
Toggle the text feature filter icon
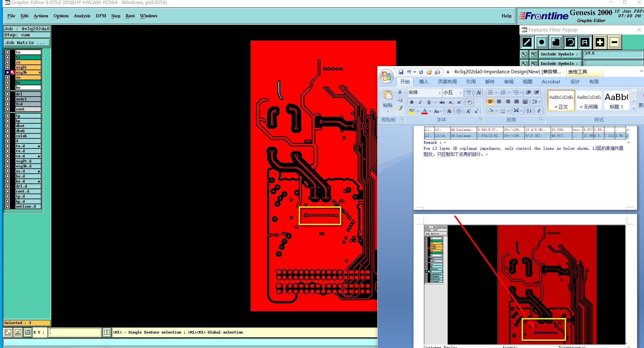point(585,42)
